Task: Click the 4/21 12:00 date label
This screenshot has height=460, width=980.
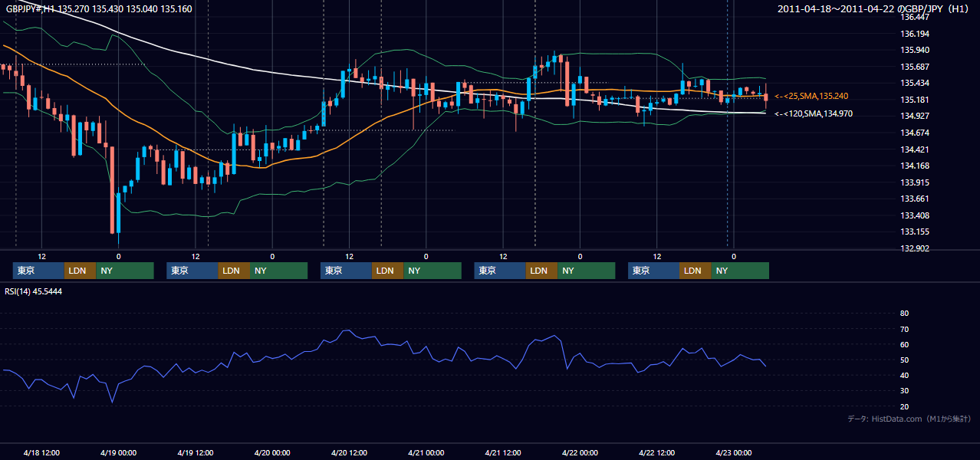Action: coord(502,452)
